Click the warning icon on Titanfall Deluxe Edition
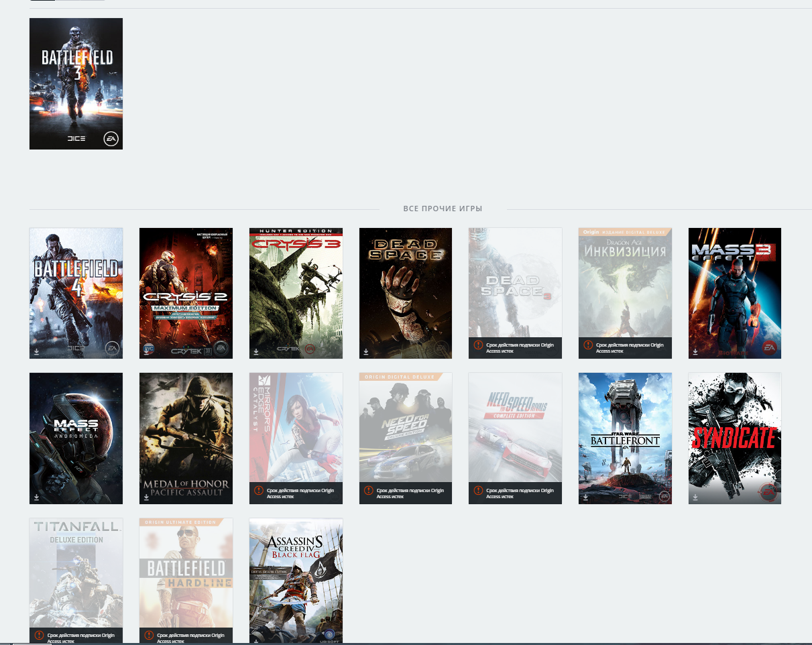 [x=39, y=636]
